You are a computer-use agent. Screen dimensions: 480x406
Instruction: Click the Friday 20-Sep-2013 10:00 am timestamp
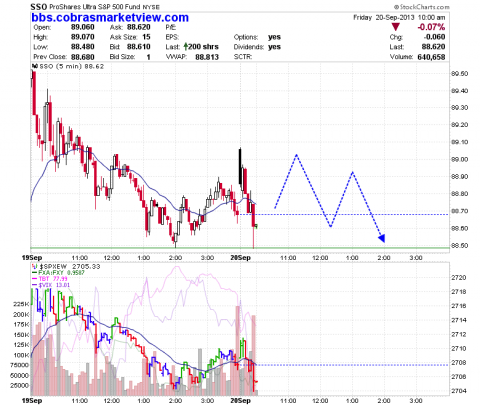pyautogui.click(x=399, y=18)
